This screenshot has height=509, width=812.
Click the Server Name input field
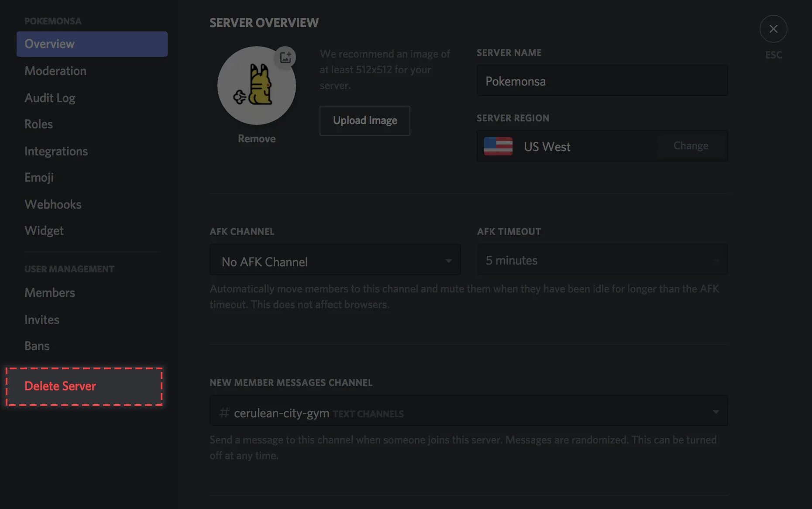tap(602, 81)
